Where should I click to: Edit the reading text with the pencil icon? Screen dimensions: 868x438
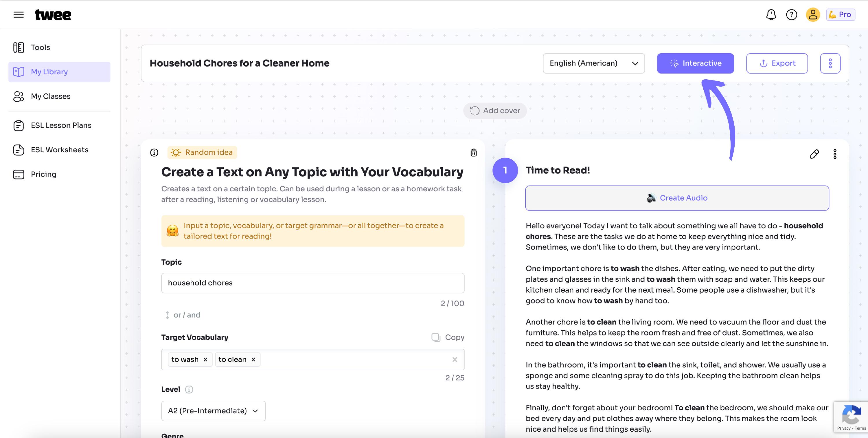coord(814,154)
